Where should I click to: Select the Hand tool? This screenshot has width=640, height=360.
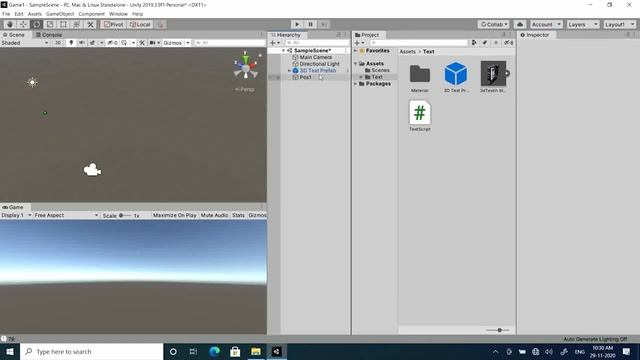click(x=10, y=24)
